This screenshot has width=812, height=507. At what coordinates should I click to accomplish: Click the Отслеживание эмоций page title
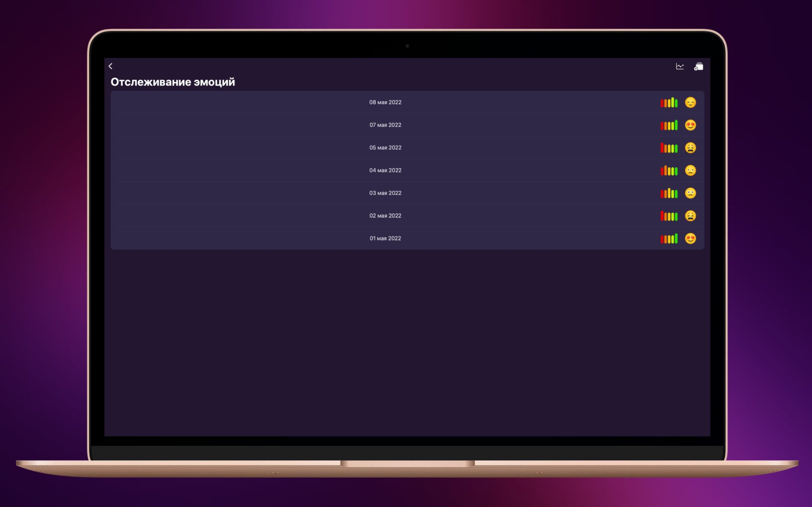click(x=173, y=82)
